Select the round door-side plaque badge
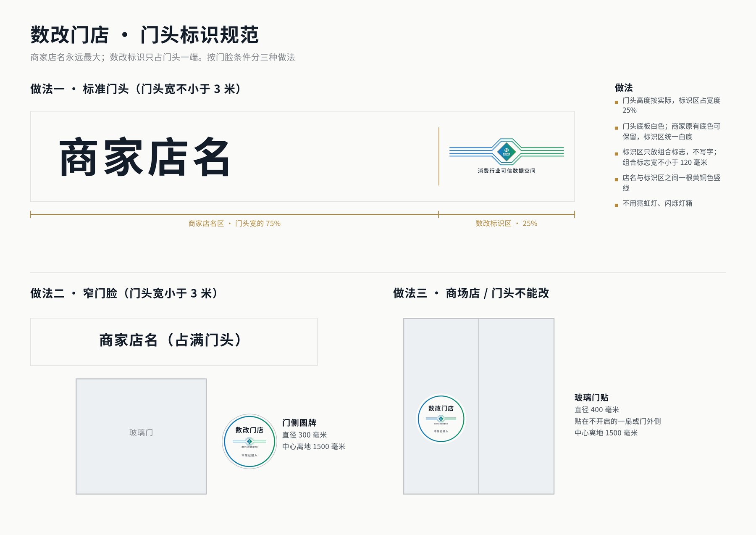756x535 pixels. tap(249, 441)
